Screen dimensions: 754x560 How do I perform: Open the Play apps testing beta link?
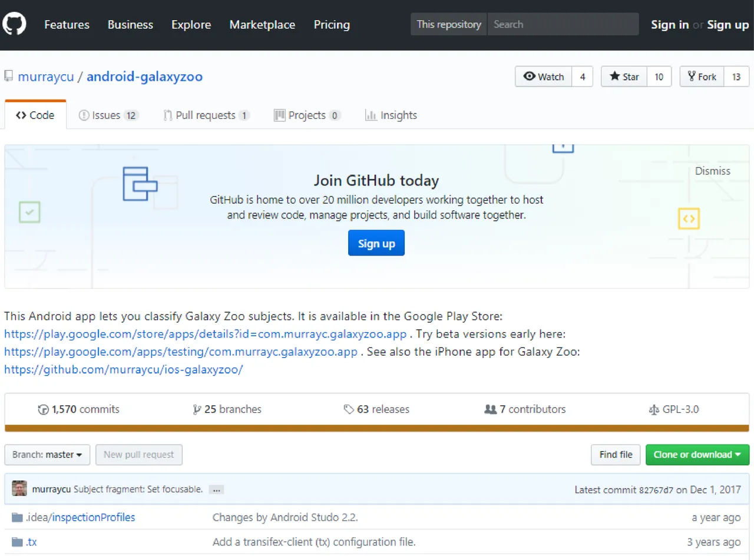tap(181, 352)
